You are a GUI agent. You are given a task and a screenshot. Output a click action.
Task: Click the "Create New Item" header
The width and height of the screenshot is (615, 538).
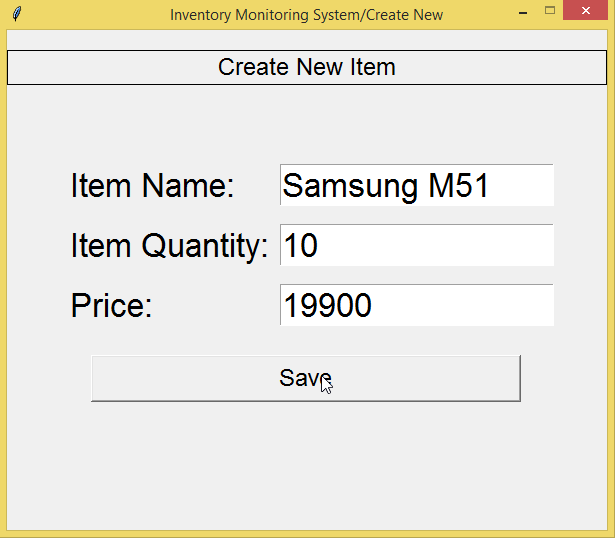tap(307, 67)
